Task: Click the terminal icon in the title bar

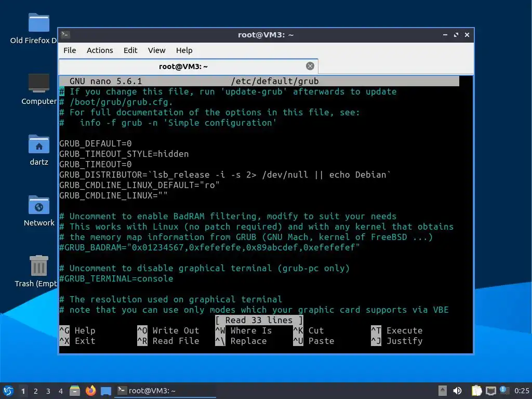Action: point(65,35)
